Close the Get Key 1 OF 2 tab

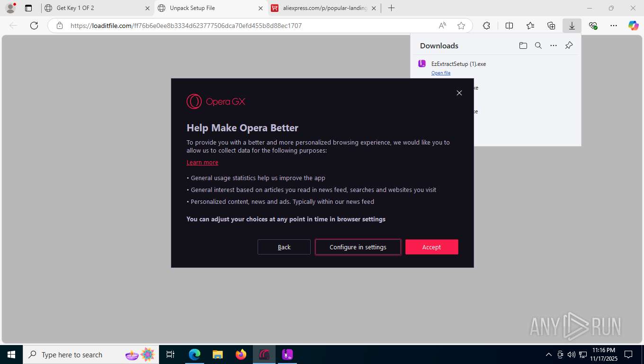tap(147, 8)
